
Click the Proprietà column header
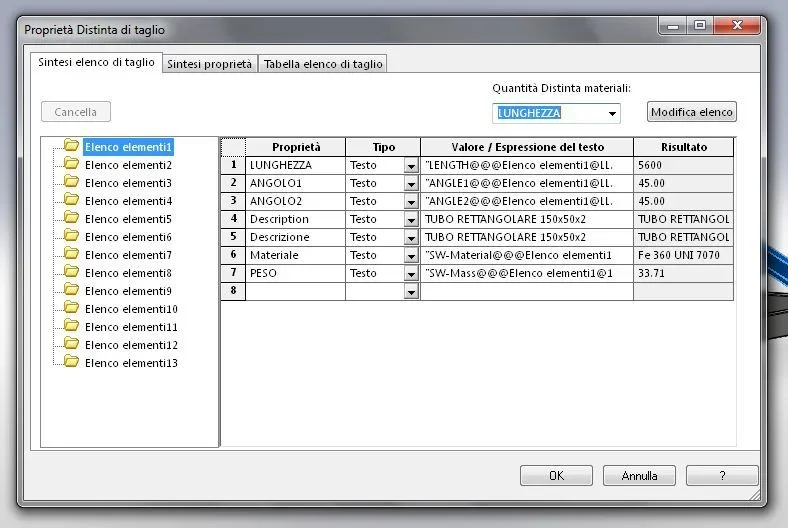pyautogui.click(x=296, y=147)
